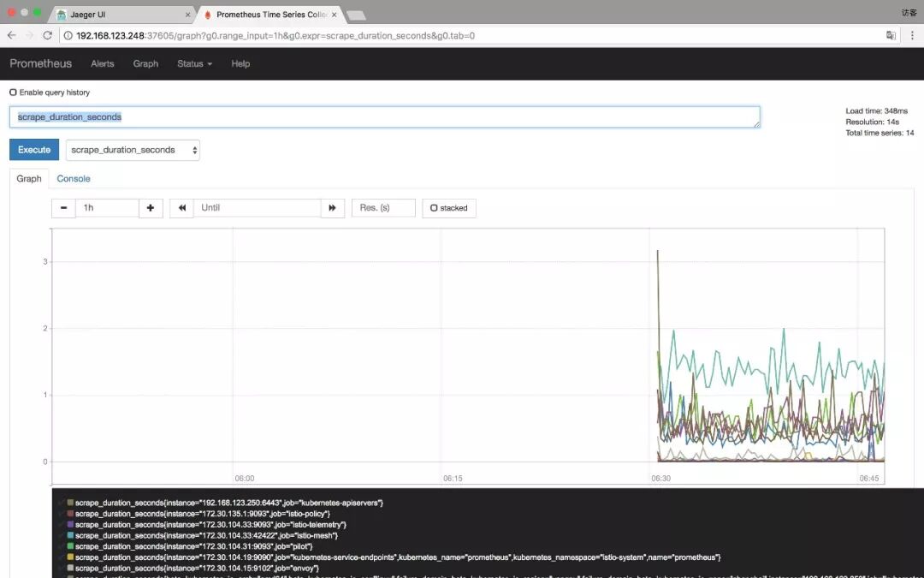The width and height of the screenshot is (924, 578).
Task: Select legend entry for job kubernetes-apiservers
Action: click(229, 503)
